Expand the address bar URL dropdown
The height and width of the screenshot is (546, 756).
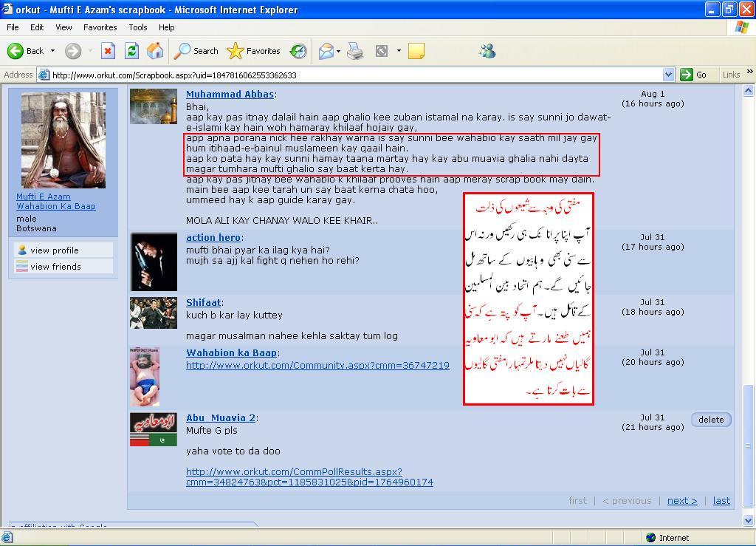668,75
